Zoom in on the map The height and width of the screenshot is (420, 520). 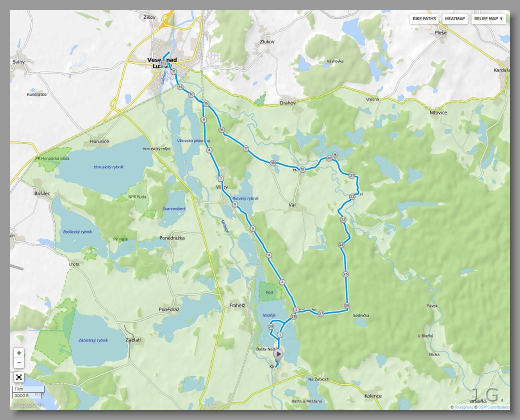point(19,353)
